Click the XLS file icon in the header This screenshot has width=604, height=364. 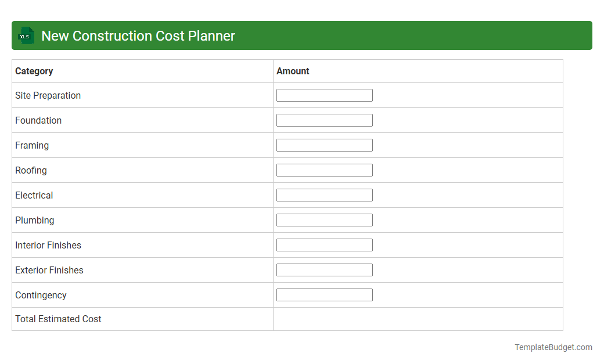coord(26,35)
